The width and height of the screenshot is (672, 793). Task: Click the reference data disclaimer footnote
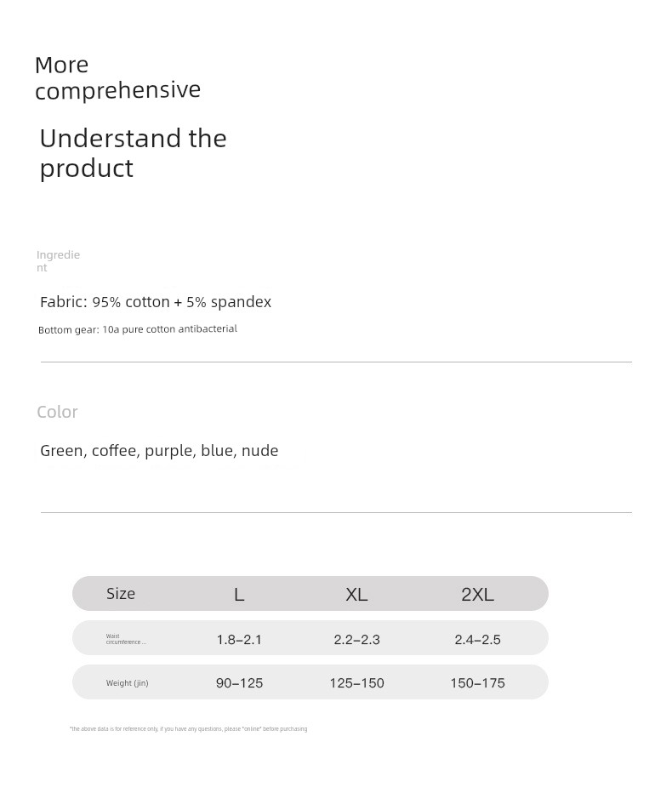[188, 729]
